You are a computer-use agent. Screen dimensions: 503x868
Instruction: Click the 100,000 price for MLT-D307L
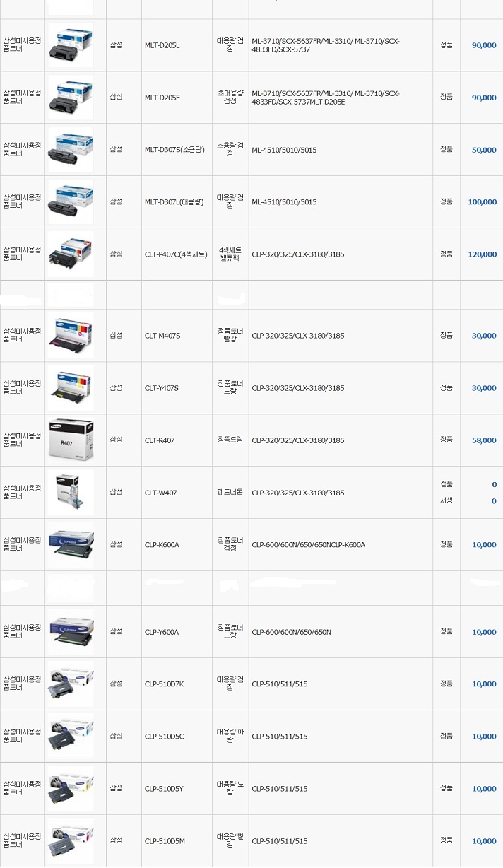tap(482, 202)
